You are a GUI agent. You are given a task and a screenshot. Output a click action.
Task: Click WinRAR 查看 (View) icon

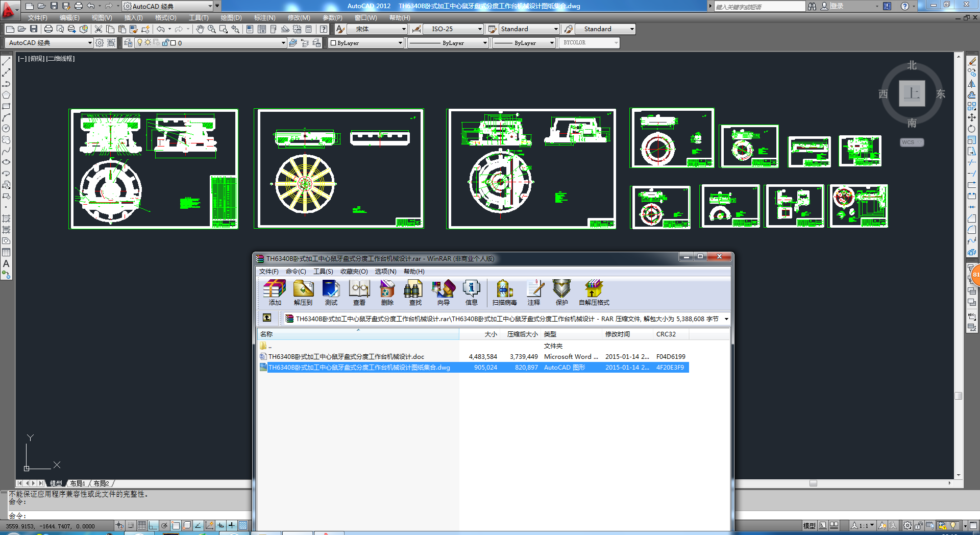tap(359, 293)
